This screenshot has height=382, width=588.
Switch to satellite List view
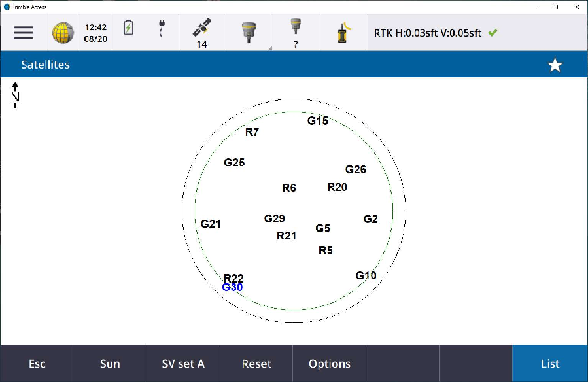click(x=550, y=364)
